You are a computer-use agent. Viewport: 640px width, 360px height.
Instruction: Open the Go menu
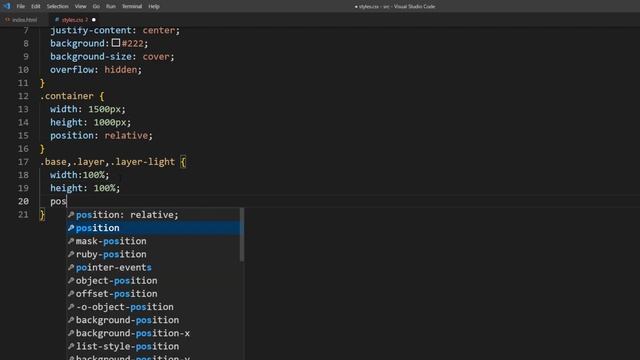coord(96,7)
